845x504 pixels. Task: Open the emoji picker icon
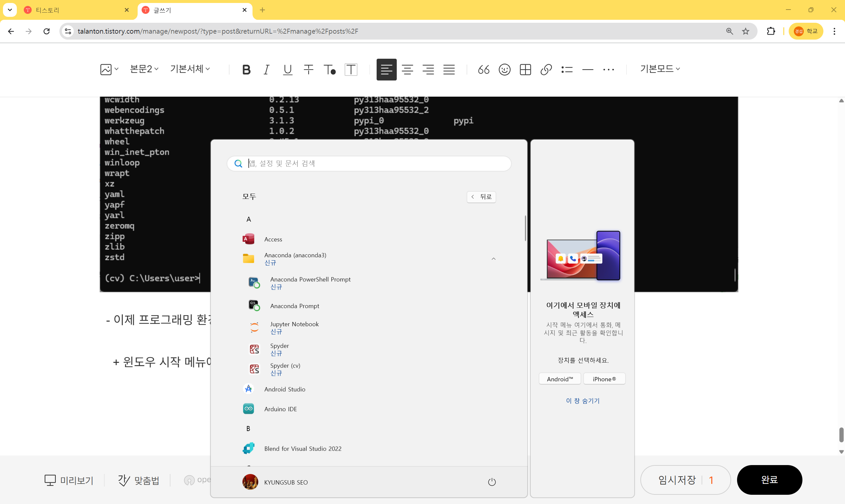[505, 70]
